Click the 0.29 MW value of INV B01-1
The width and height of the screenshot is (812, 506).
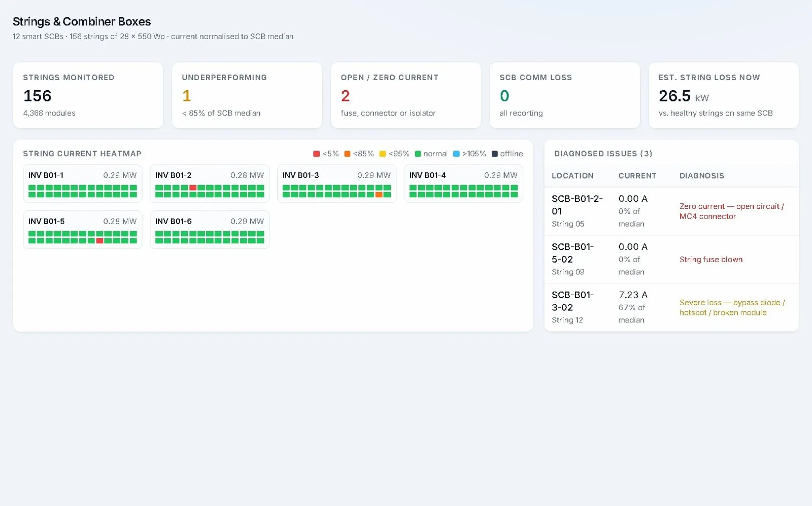(120, 175)
